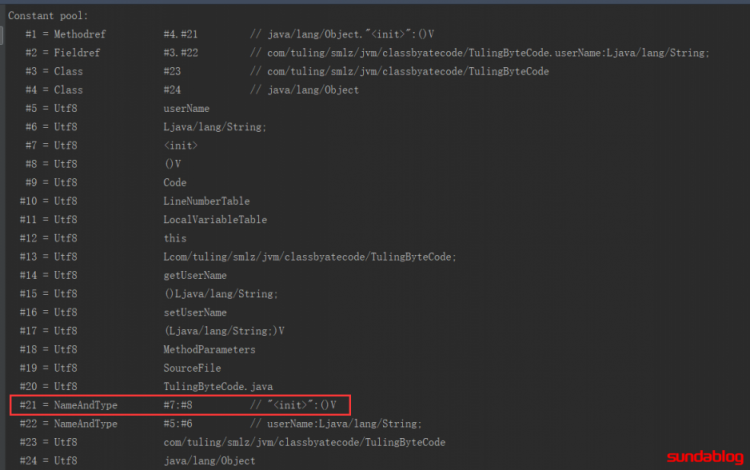The height and width of the screenshot is (470, 750).
Task: Click the Ljava/lang/String; value at #6
Action: point(215,127)
